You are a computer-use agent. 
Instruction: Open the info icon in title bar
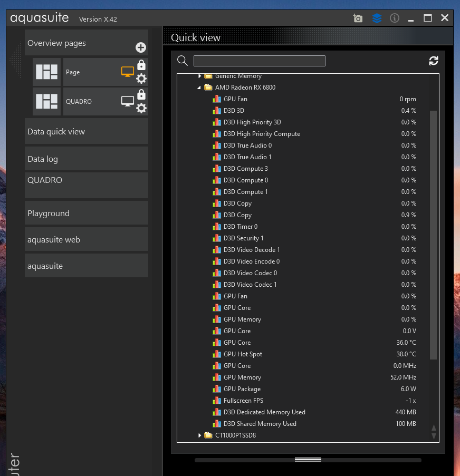(394, 18)
